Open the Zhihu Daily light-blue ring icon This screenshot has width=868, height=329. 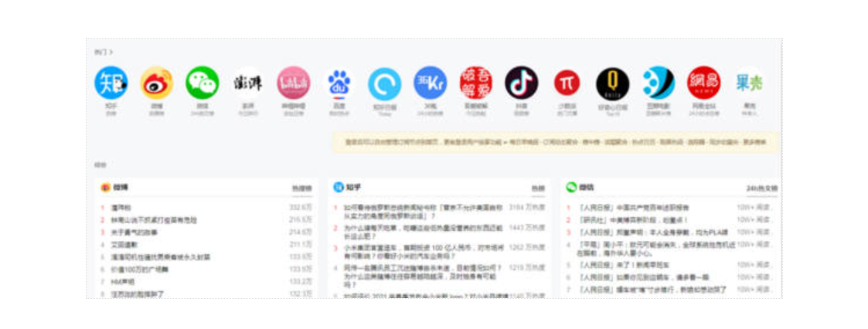click(385, 84)
